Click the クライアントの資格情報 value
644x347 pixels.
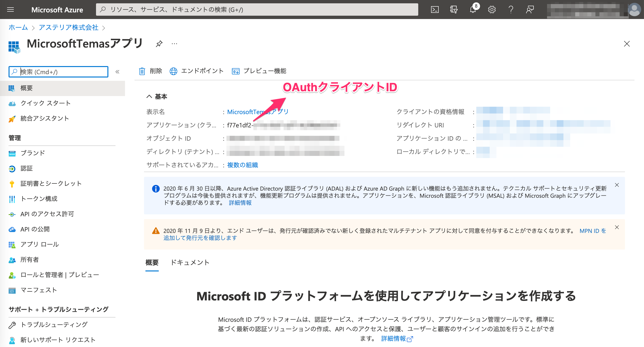[513, 110]
